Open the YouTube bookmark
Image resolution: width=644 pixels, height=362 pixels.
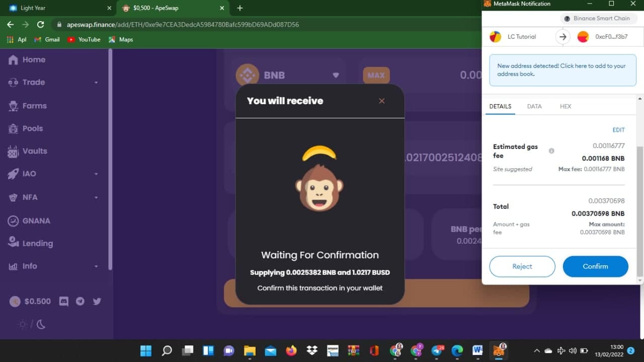84,39
